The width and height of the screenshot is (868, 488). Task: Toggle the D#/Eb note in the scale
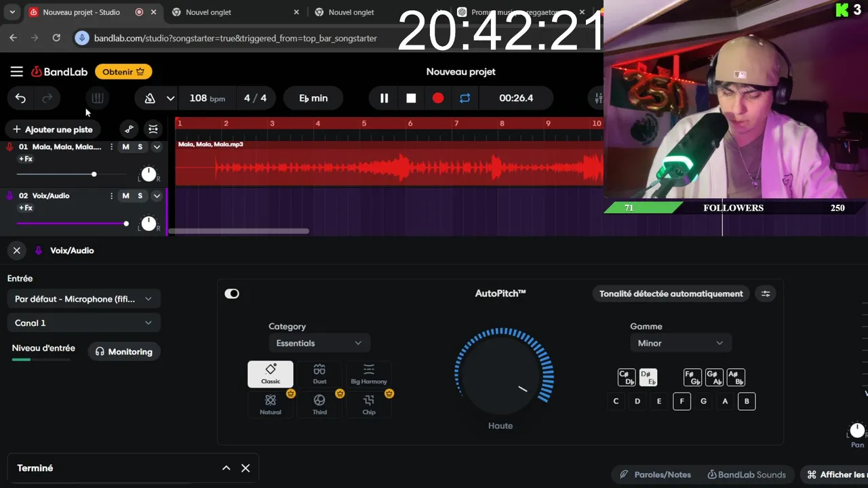(648, 378)
